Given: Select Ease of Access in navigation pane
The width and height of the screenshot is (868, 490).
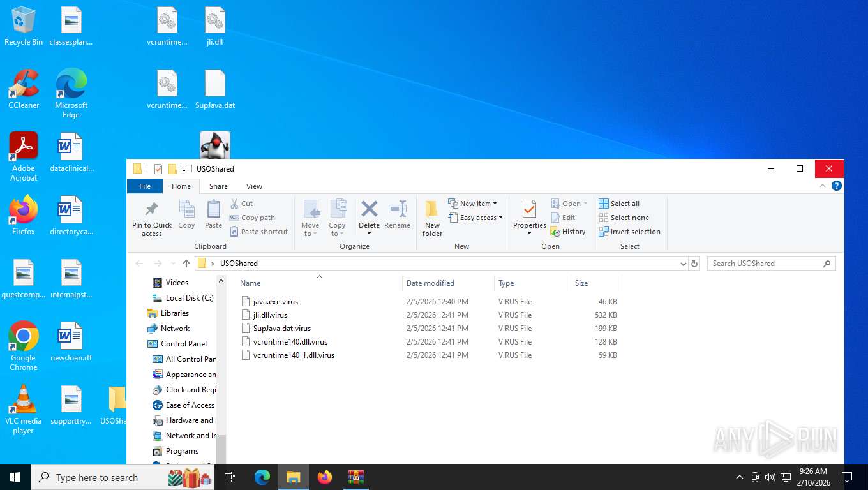Looking at the screenshot, I should [x=190, y=405].
